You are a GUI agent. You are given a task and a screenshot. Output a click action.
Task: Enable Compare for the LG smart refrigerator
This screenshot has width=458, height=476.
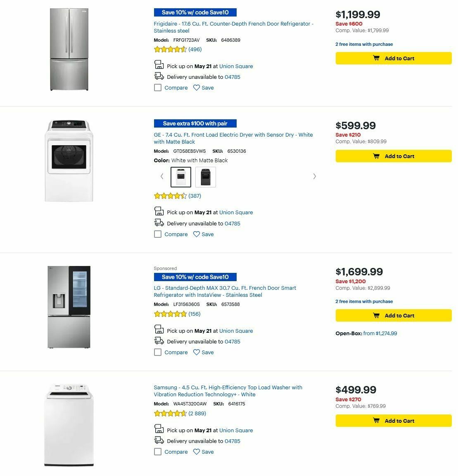pyautogui.click(x=158, y=352)
